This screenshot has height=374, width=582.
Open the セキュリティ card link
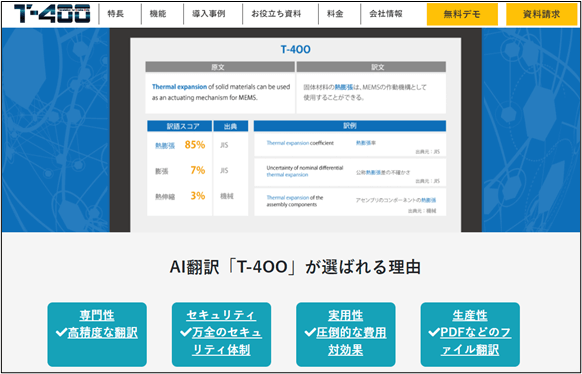click(x=221, y=334)
